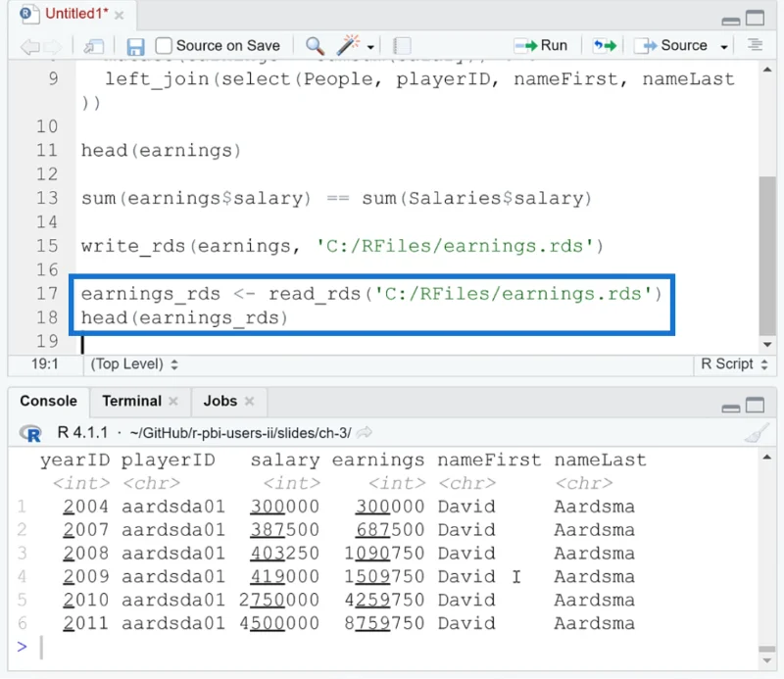Click the editor vertical scrollbar thumb
This screenshot has height=679, width=784.
point(767,256)
